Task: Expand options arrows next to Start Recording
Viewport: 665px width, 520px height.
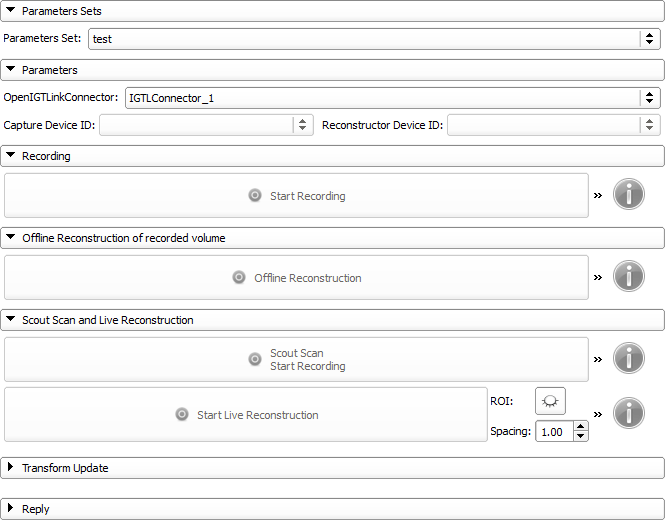Action: (x=598, y=195)
